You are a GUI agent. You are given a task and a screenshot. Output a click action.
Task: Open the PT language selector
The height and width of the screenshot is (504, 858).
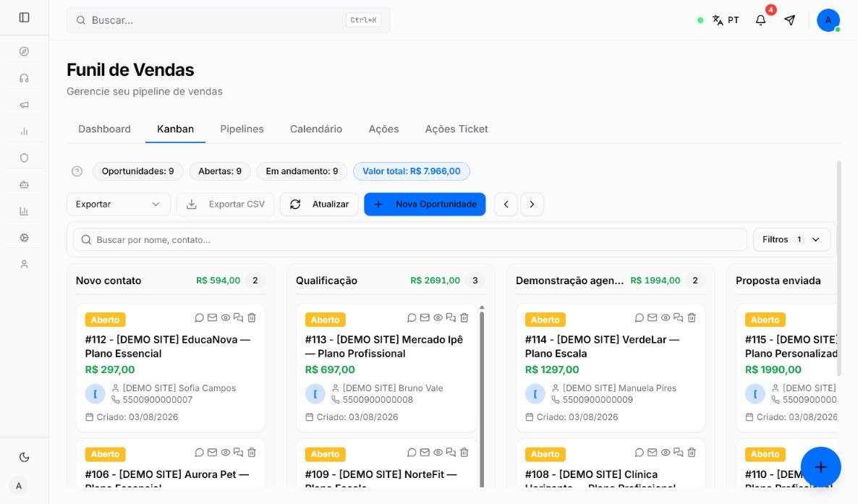726,20
